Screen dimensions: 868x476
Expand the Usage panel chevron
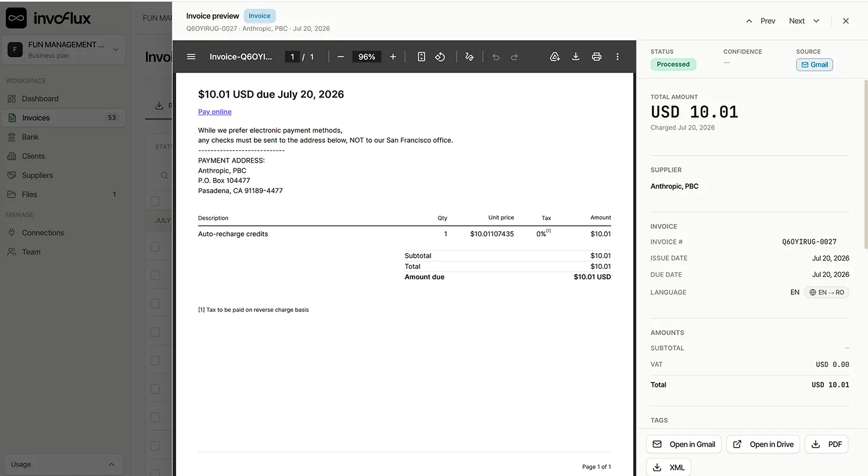112,464
